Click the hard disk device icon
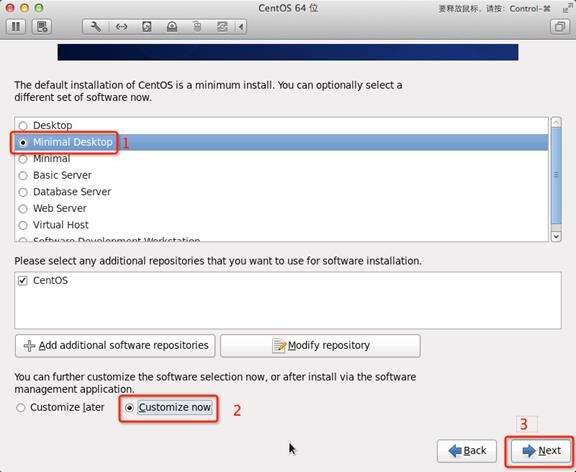Screen dimensions: 576x472 click(147, 26)
